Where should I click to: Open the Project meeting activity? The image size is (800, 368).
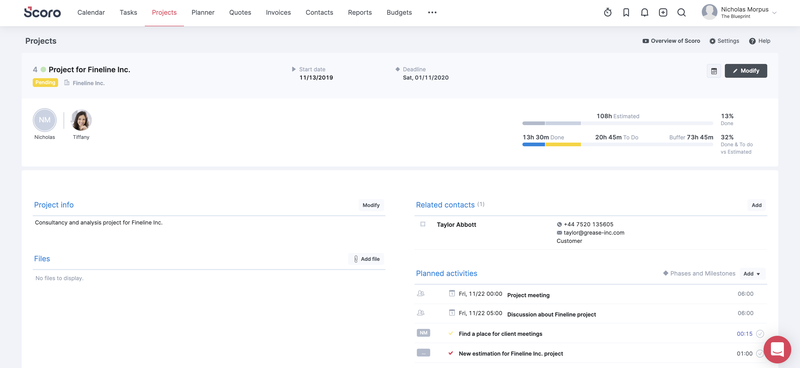[528, 295]
